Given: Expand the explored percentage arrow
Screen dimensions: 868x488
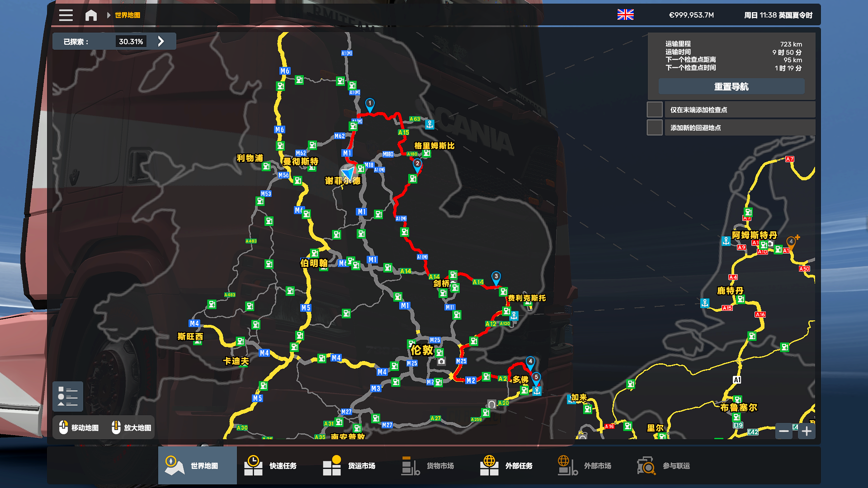Looking at the screenshot, I should tap(161, 42).
